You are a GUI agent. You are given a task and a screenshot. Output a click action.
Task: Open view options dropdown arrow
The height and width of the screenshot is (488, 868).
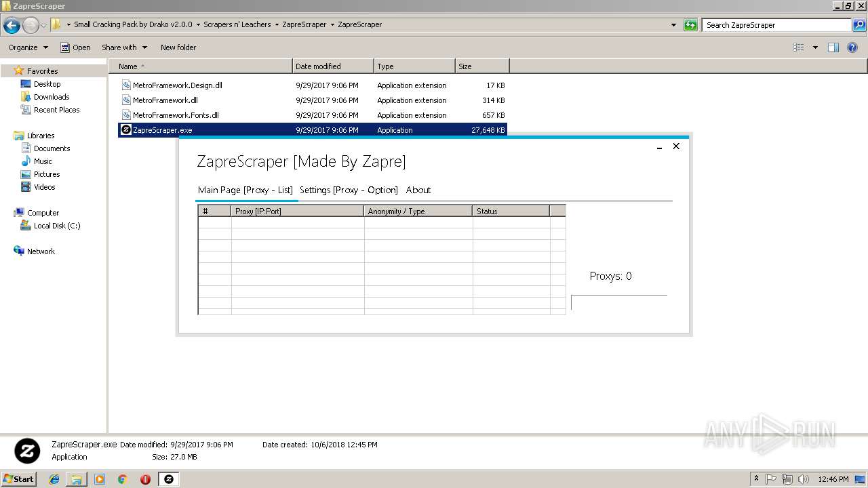tap(815, 47)
